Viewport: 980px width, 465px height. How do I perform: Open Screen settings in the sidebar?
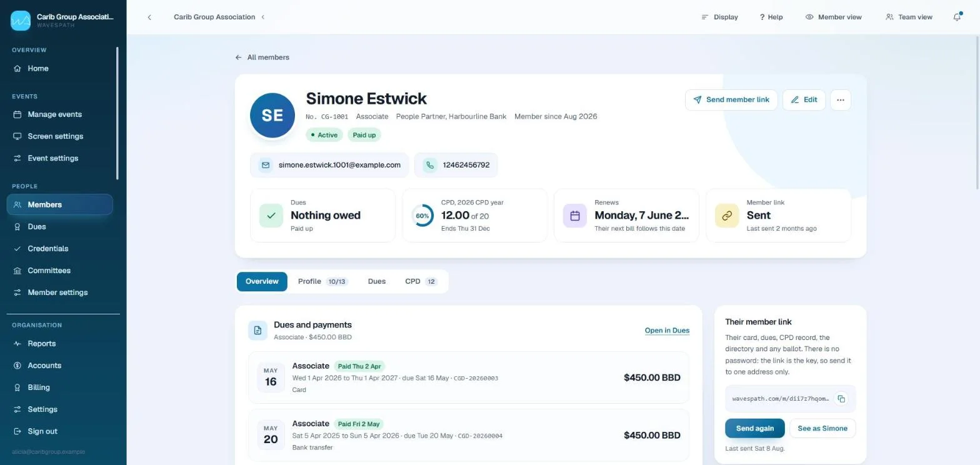tap(59, 136)
